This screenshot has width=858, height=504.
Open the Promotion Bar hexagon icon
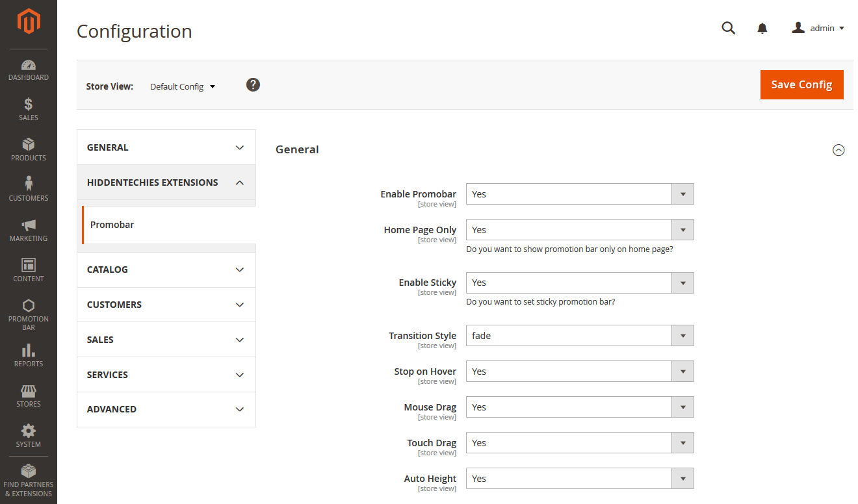click(29, 306)
